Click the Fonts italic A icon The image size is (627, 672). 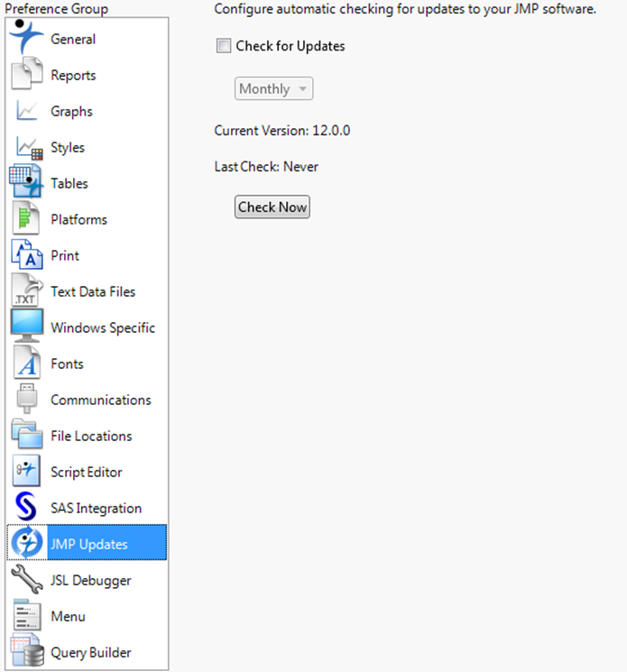click(26, 363)
